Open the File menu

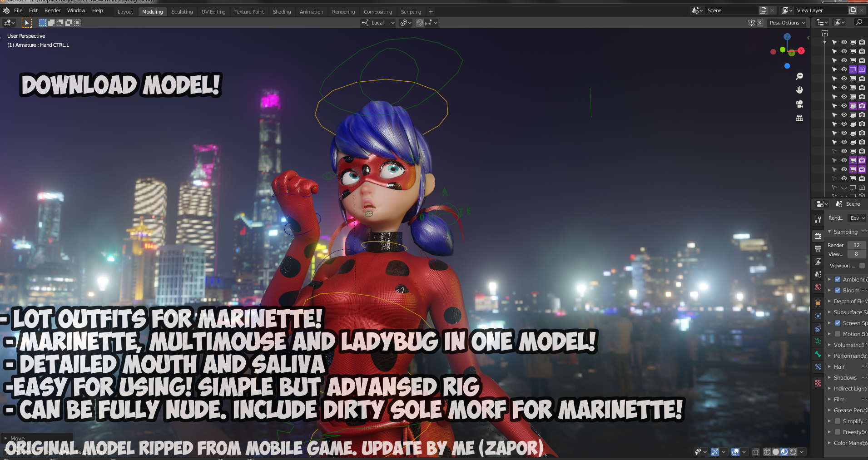[18, 10]
